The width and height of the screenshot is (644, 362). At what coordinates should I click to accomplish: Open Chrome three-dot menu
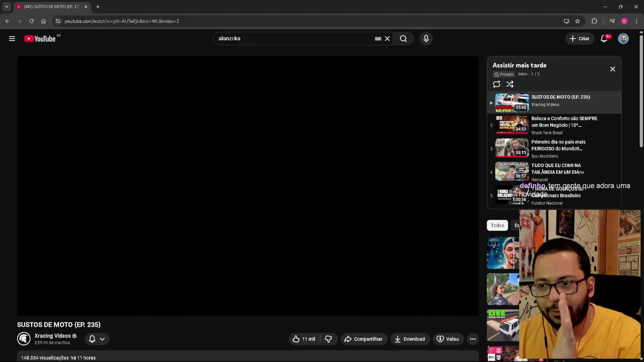click(x=636, y=21)
